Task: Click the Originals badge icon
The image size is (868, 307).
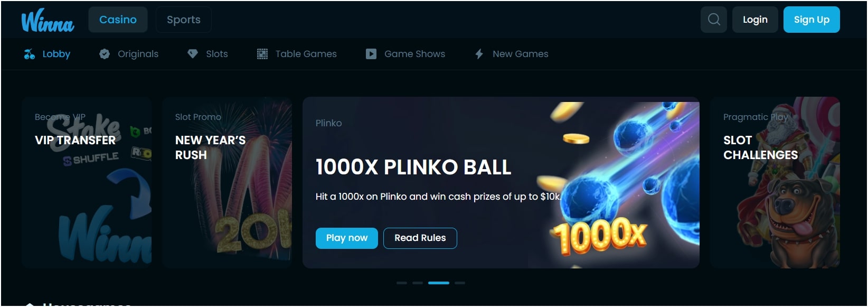Action: tap(105, 54)
